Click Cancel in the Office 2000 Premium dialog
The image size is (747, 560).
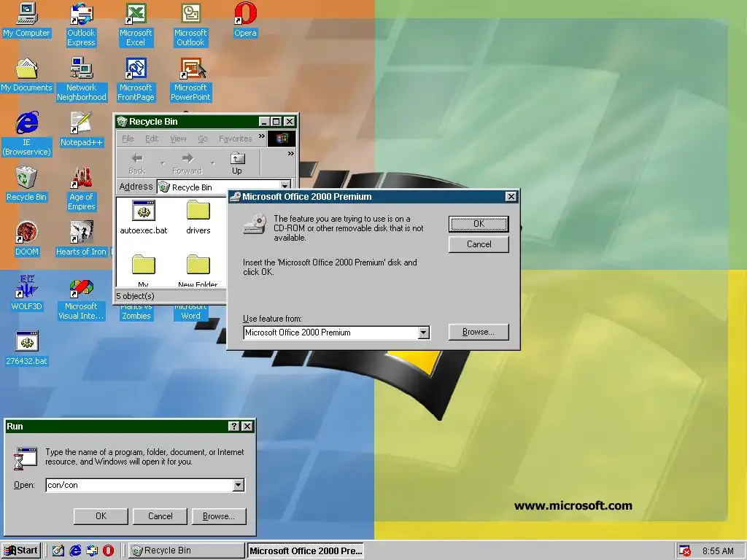pyautogui.click(x=479, y=244)
